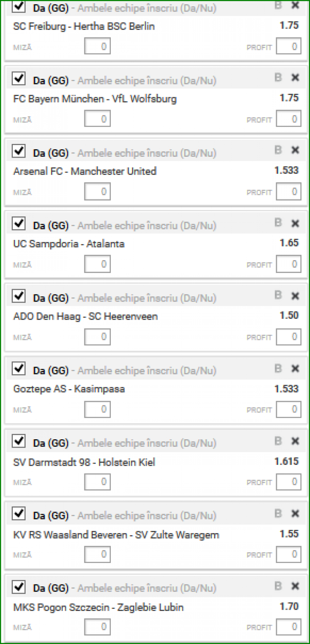Image resolution: width=310 pixels, height=644 pixels.
Task: Remove the Bayern München - Wolfsburg selection
Action: pyautogui.click(x=295, y=77)
